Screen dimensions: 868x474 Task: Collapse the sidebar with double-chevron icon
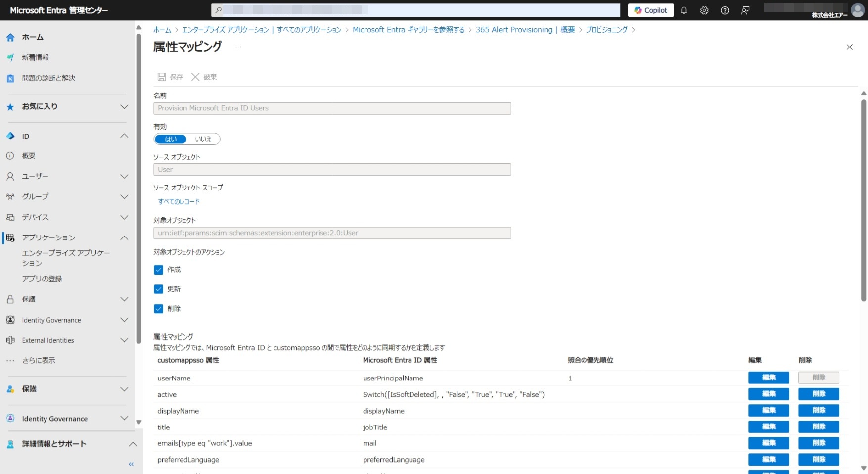click(131, 464)
